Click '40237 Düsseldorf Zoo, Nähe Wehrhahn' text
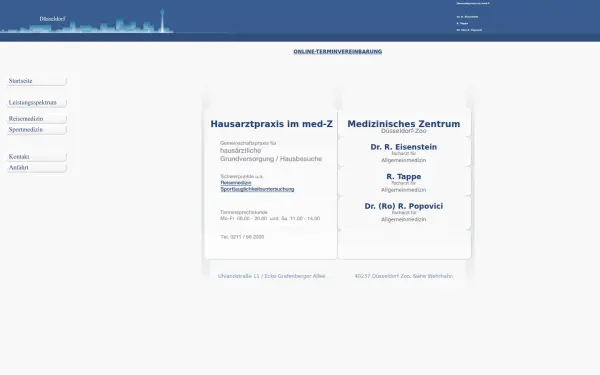Image resolution: width=600 pixels, height=375 pixels. tap(404, 276)
